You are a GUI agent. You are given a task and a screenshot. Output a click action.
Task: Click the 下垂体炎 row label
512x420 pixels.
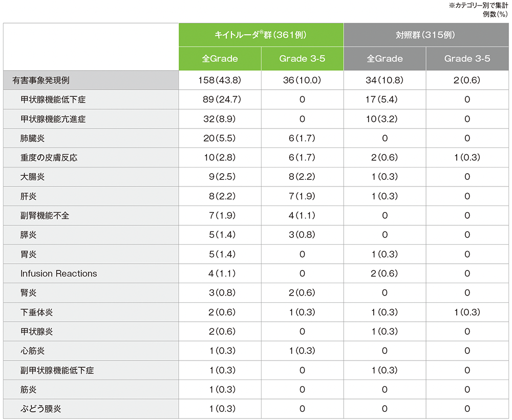pos(37,312)
